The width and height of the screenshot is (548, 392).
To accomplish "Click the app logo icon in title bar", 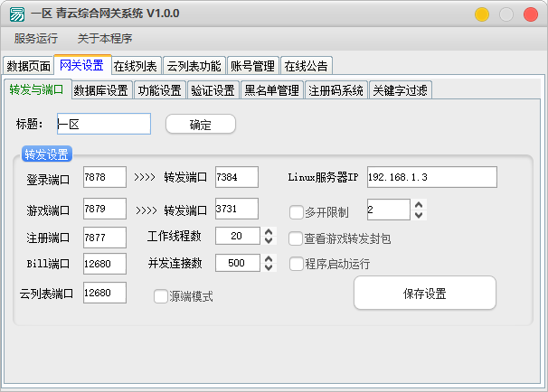I will (x=17, y=14).
